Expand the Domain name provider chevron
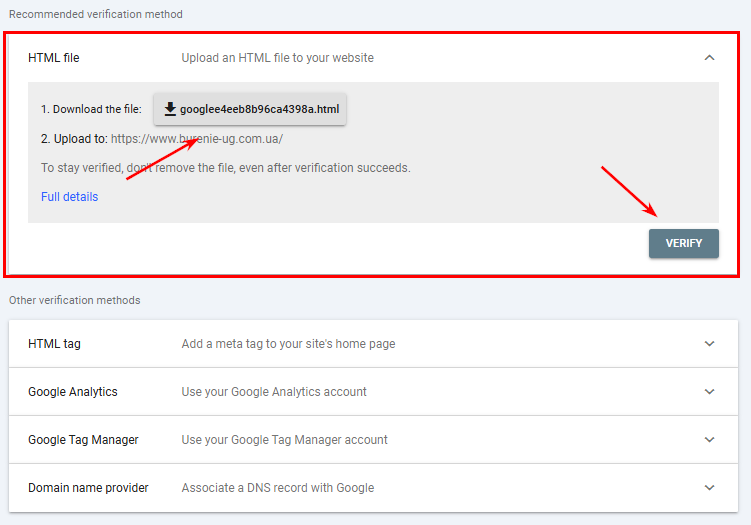The height and width of the screenshot is (525, 751). pyautogui.click(x=709, y=488)
